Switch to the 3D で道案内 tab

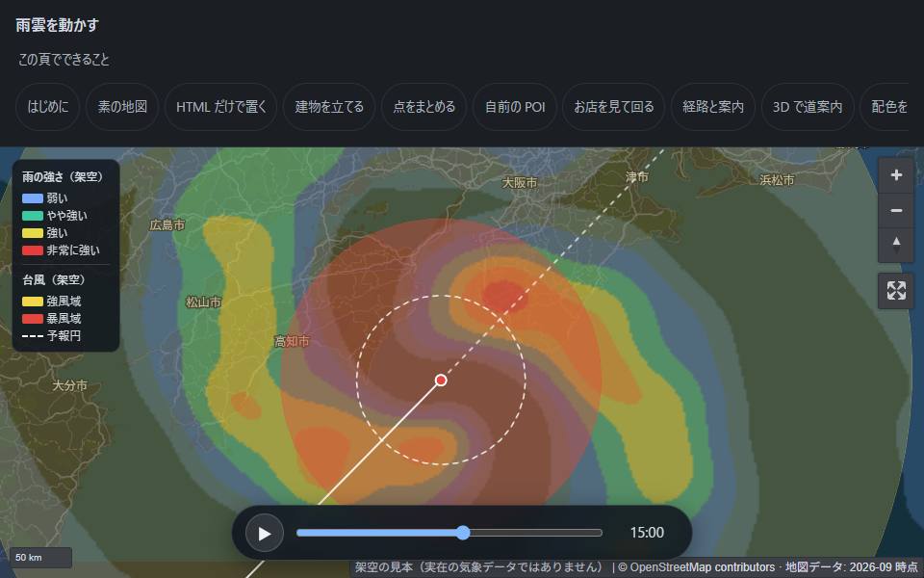[808, 107]
